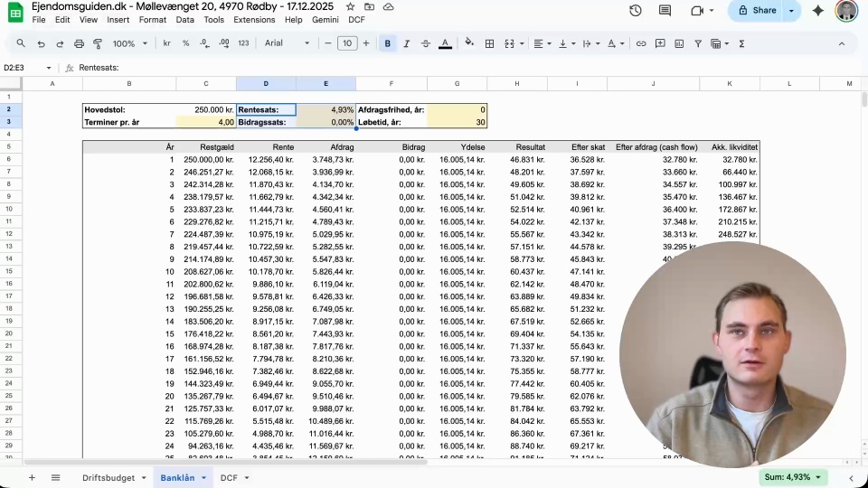
Task: Expand the Sum: 4,93% dropdown
Action: pos(794,477)
